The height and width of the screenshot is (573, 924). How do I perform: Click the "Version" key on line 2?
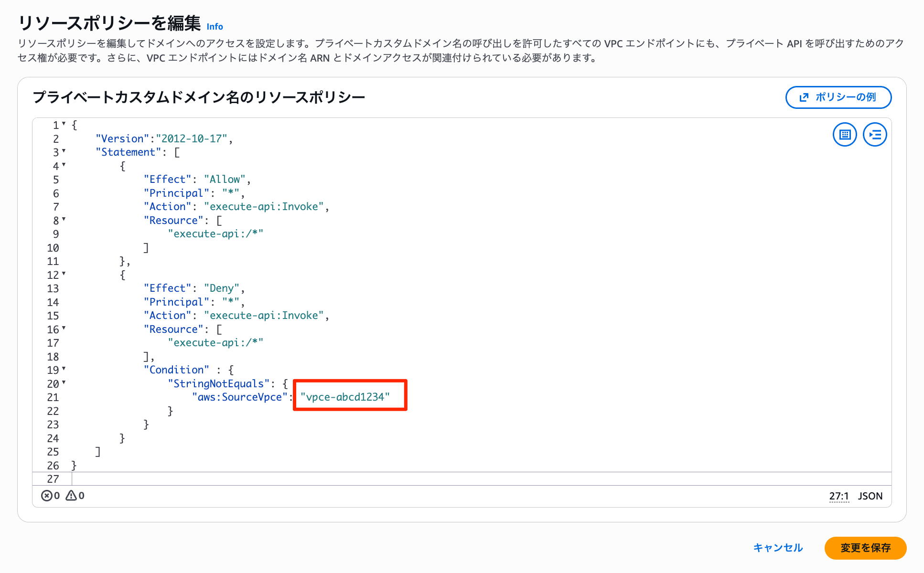pos(123,138)
